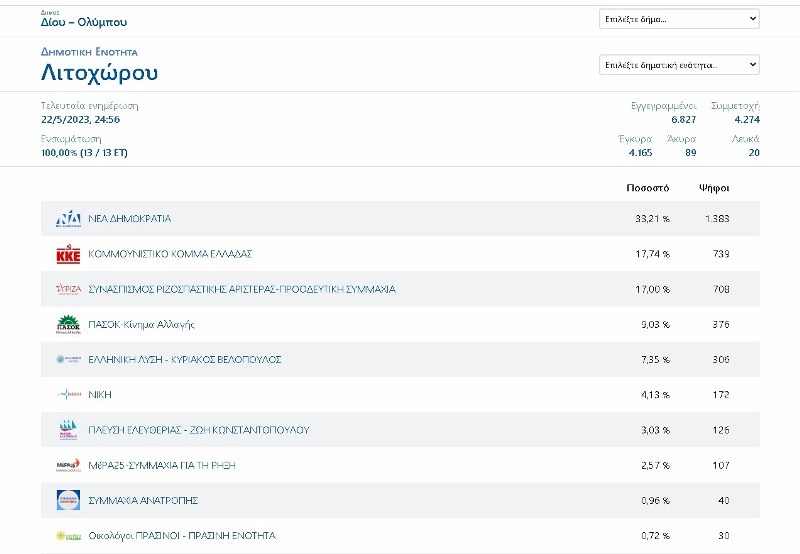800x554 pixels.
Task: Click the Δημοτική Ενότητα label
Action: click(89, 52)
